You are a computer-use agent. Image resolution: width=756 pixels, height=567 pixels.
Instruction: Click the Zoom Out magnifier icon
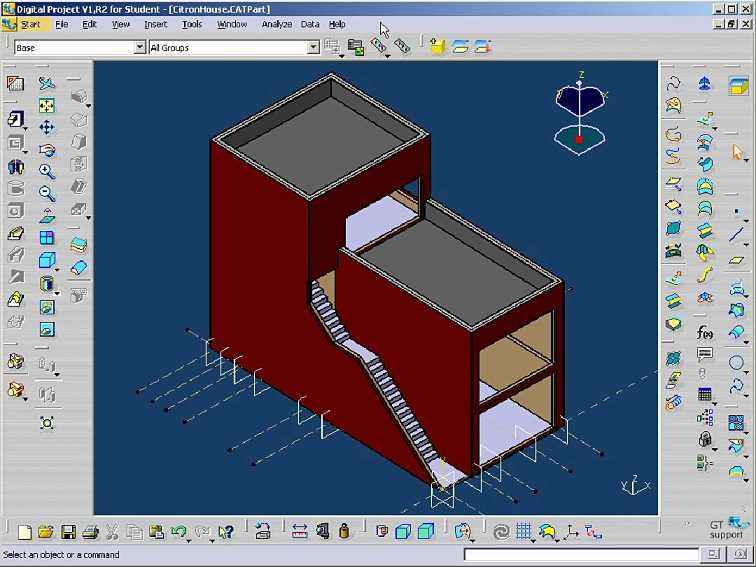coord(47,193)
